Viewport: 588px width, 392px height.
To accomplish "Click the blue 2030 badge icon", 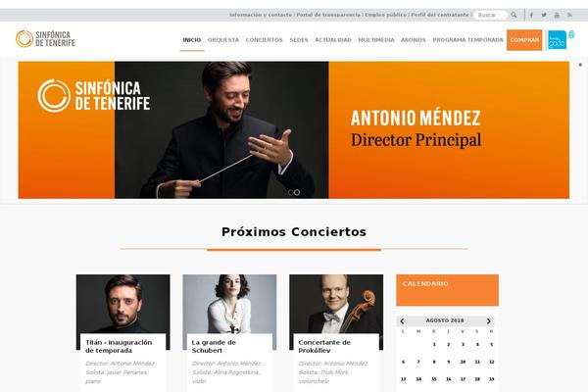I will click(x=557, y=40).
